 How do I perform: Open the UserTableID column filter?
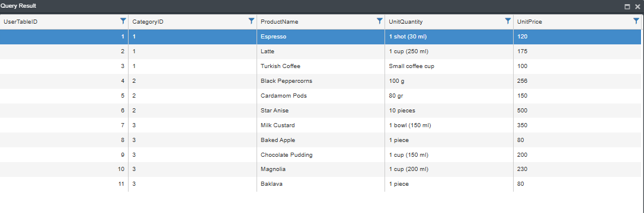[x=123, y=21]
